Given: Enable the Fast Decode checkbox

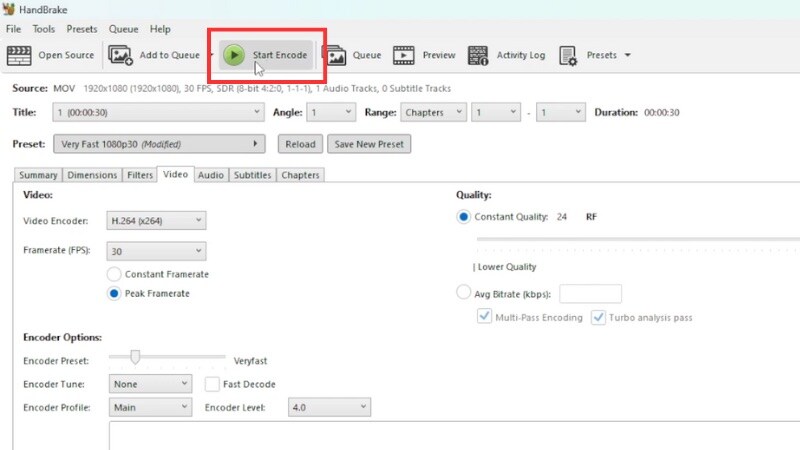Looking at the screenshot, I should [212, 384].
